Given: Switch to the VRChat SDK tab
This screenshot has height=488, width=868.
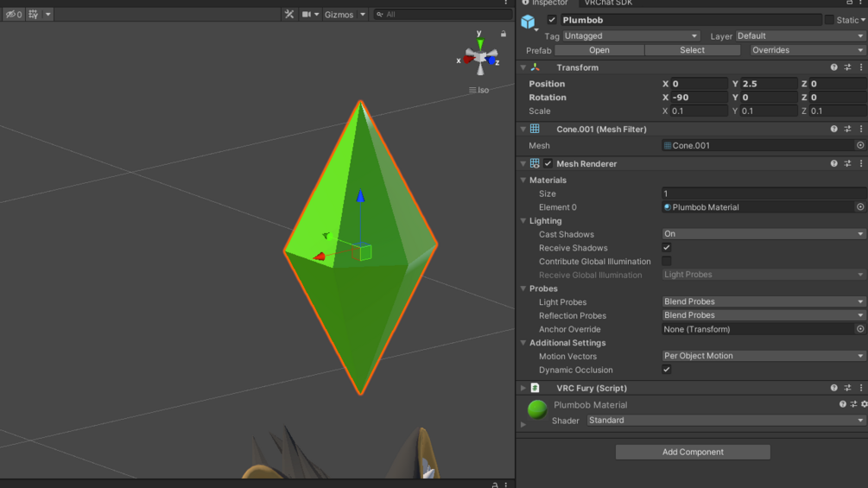Looking at the screenshot, I should point(608,3).
